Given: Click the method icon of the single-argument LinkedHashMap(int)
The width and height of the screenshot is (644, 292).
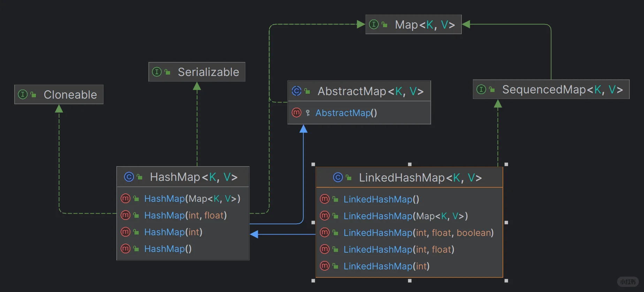Looking at the screenshot, I should [x=325, y=266].
